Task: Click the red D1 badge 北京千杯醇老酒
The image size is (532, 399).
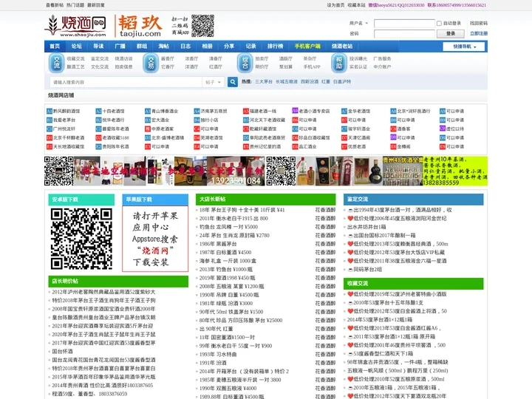Action: coord(50,137)
